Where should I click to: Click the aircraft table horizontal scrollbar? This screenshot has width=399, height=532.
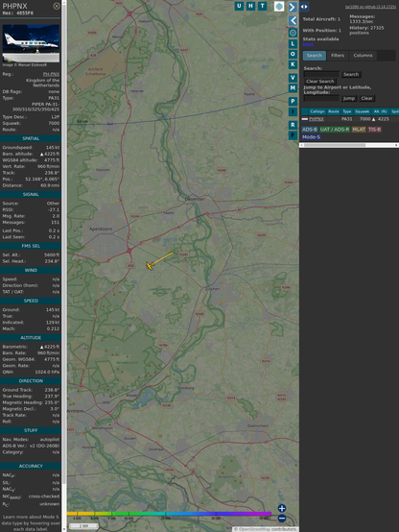(335, 145)
